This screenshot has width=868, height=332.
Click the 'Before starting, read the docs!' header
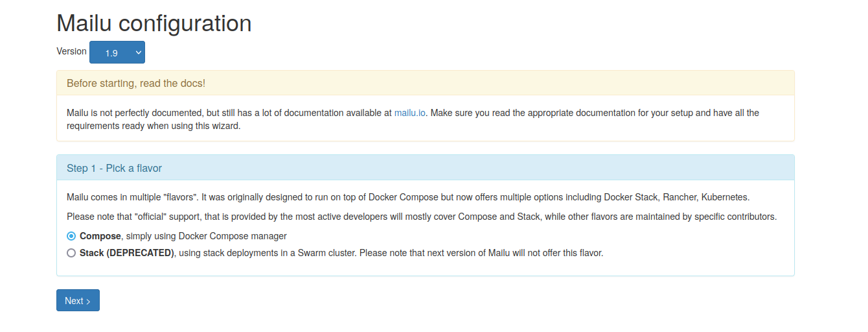[x=426, y=83]
